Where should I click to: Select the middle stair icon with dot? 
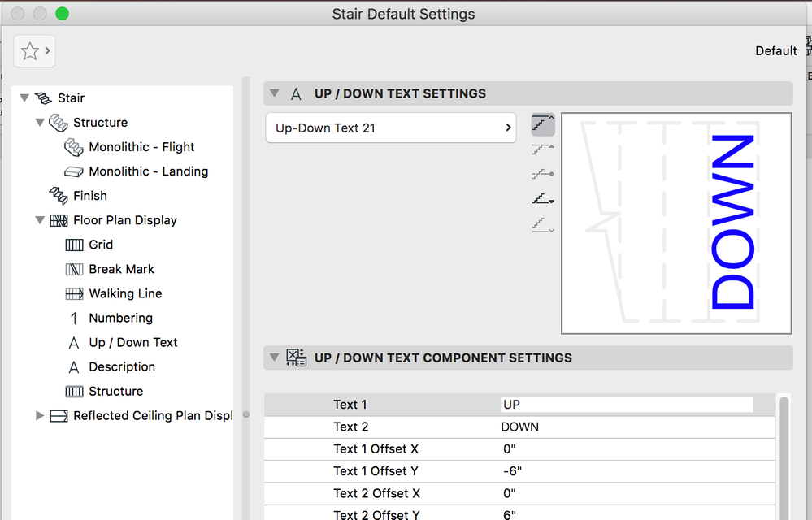point(543,174)
